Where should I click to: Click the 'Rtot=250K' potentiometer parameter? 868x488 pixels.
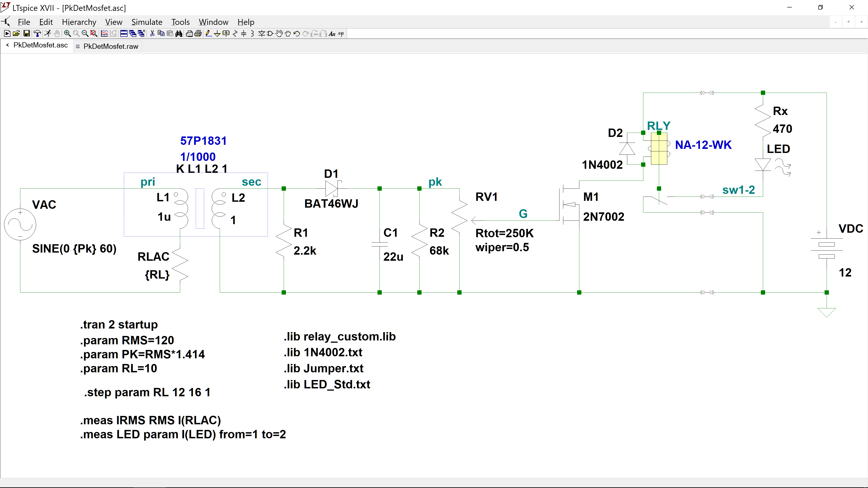[505, 233]
